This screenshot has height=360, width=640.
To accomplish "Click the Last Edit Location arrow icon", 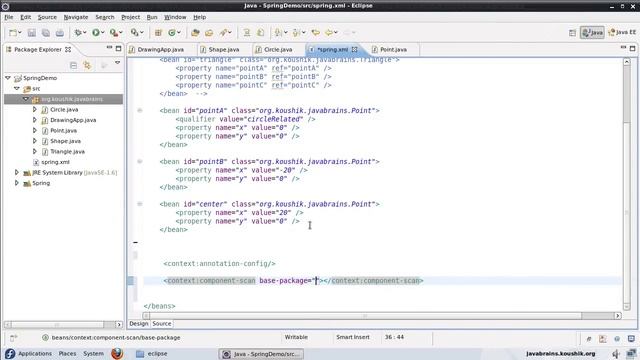I will coord(315,33).
